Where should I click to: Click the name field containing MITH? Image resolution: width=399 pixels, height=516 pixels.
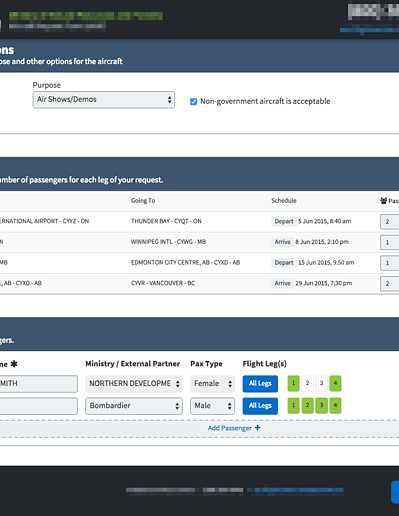click(39, 384)
